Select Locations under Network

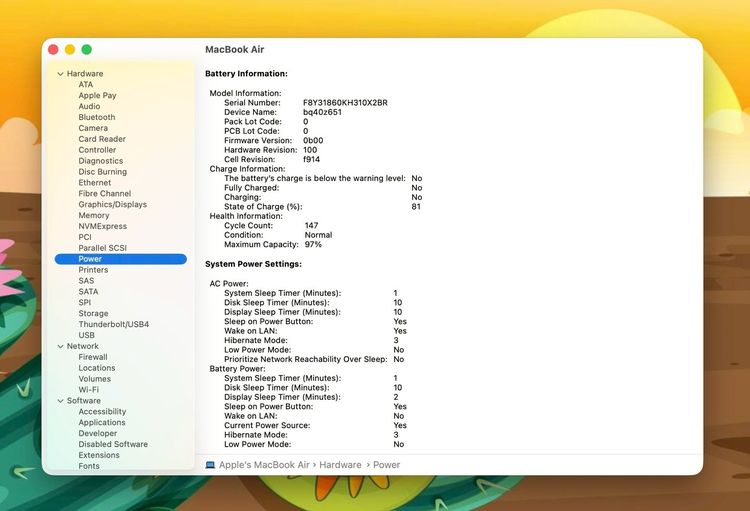tap(97, 368)
